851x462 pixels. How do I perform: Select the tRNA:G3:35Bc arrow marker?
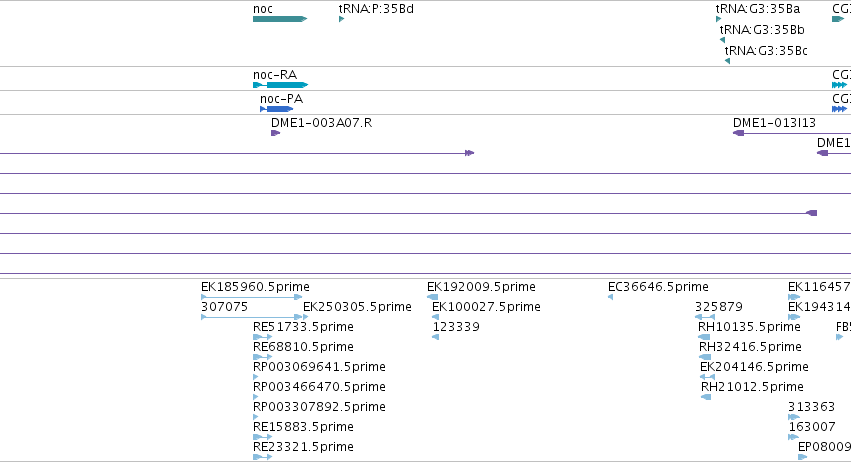point(727,61)
